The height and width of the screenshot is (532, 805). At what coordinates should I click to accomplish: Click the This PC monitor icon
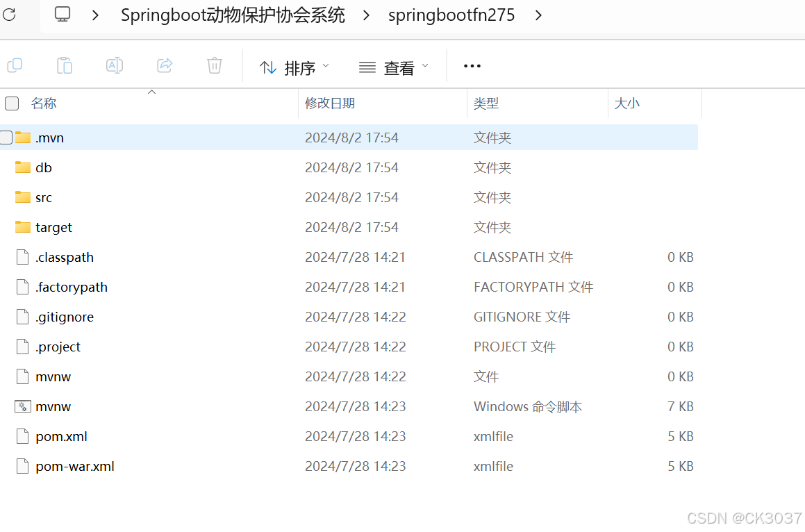click(x=62, y=15)
